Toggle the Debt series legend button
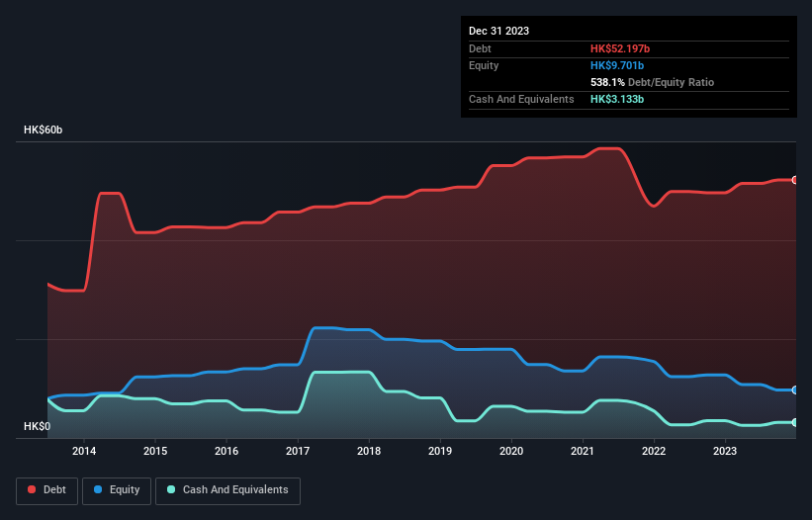812x520 pixels. (47, 490)
